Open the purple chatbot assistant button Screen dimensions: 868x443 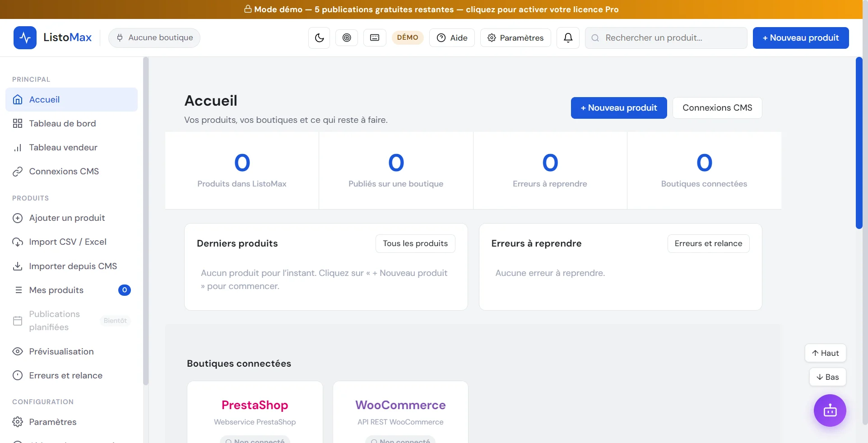click(x=830, y=410)
